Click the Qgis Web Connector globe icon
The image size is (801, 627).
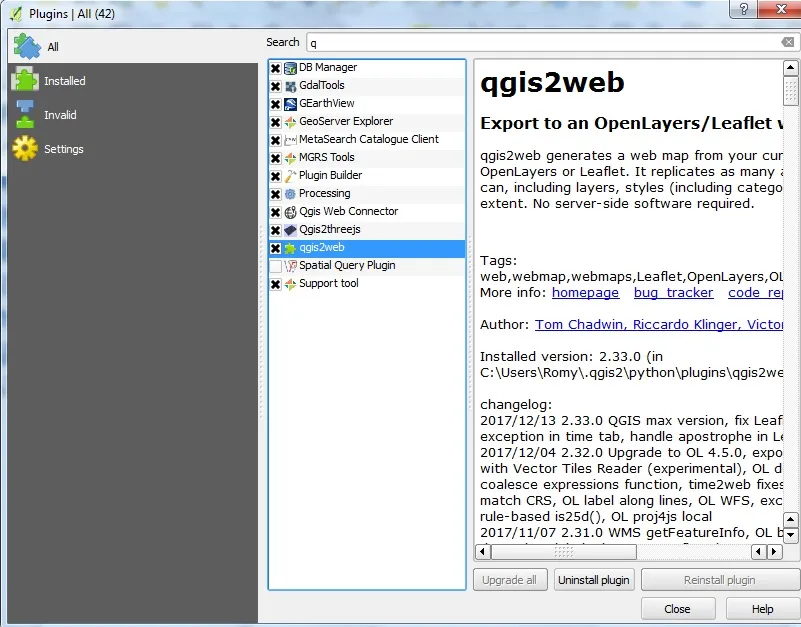290,212
